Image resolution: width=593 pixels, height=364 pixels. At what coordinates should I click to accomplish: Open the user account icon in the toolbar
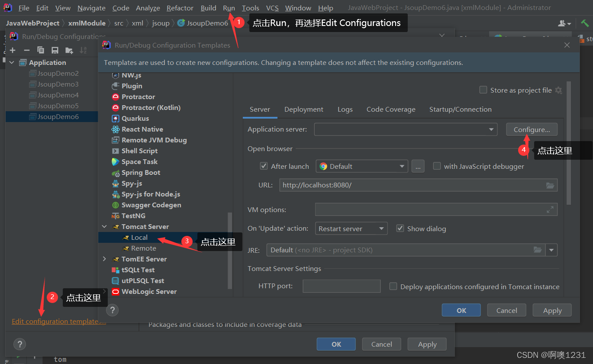(x=564, y=23)
